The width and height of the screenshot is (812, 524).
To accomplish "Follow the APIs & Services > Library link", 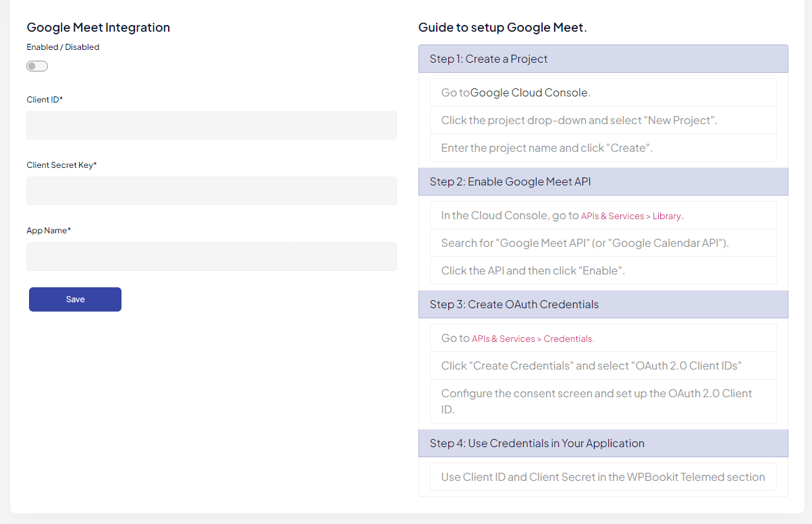I will pyautogui.click(x=630, y=216).
